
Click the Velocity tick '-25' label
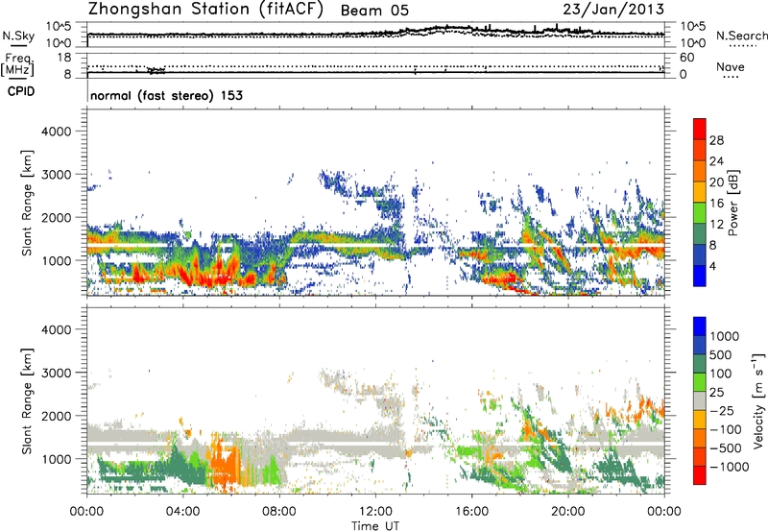click(x=722, y=410)
